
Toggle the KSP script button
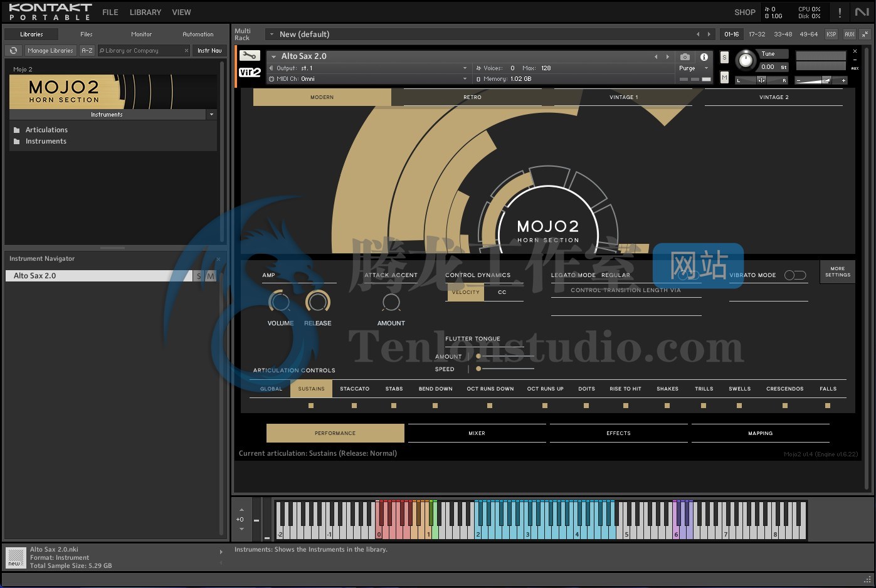coord(831,34)
